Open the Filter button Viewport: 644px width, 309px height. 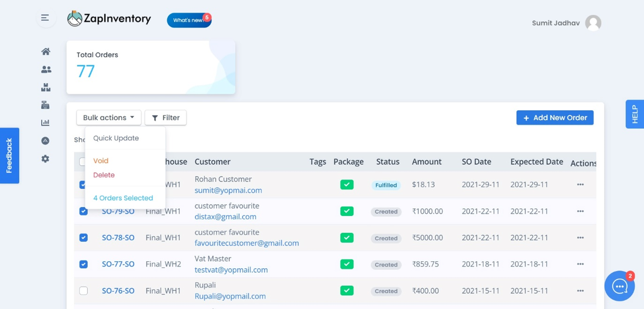click(166, 118)
